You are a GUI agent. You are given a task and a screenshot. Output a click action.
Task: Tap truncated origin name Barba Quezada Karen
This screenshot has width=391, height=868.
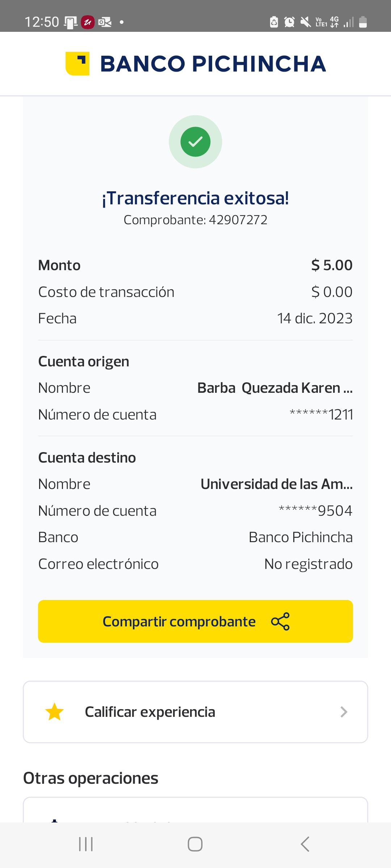[275, 388]
